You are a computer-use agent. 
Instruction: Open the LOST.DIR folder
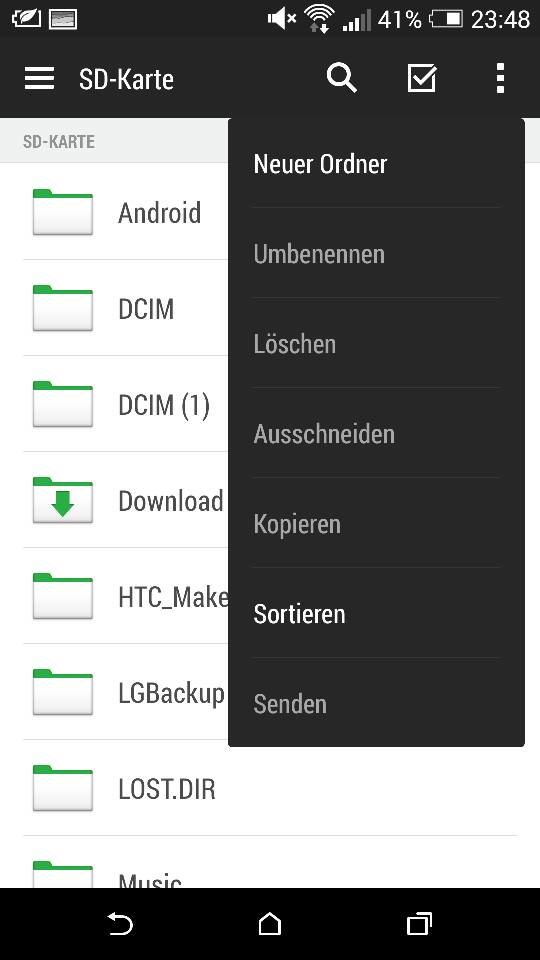tap(270, 789)
